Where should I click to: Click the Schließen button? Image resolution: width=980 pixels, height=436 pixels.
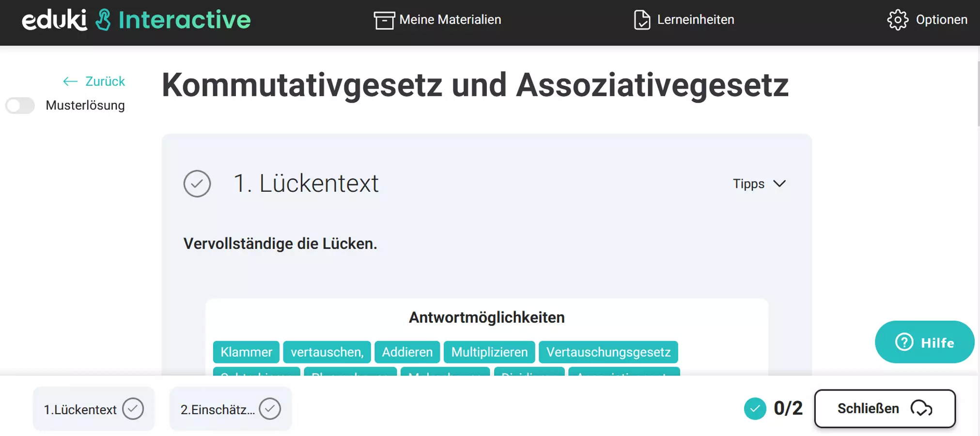[x=885, y=408]
